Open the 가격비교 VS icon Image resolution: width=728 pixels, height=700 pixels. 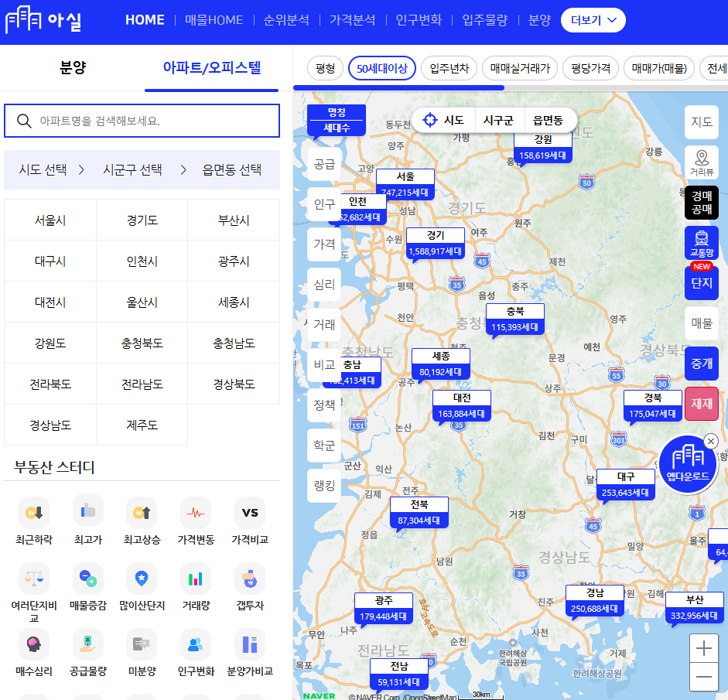click(250, 513)
